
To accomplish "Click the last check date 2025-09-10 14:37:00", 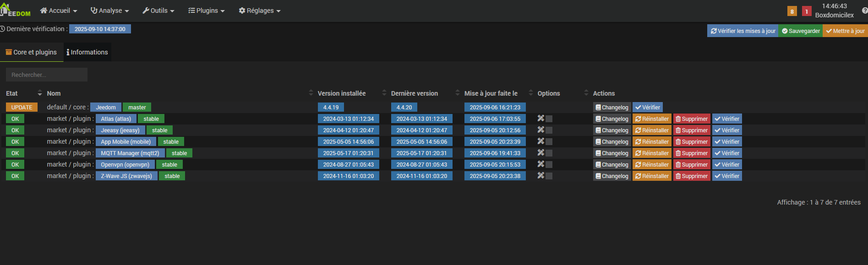I will [x=100, y=29].
